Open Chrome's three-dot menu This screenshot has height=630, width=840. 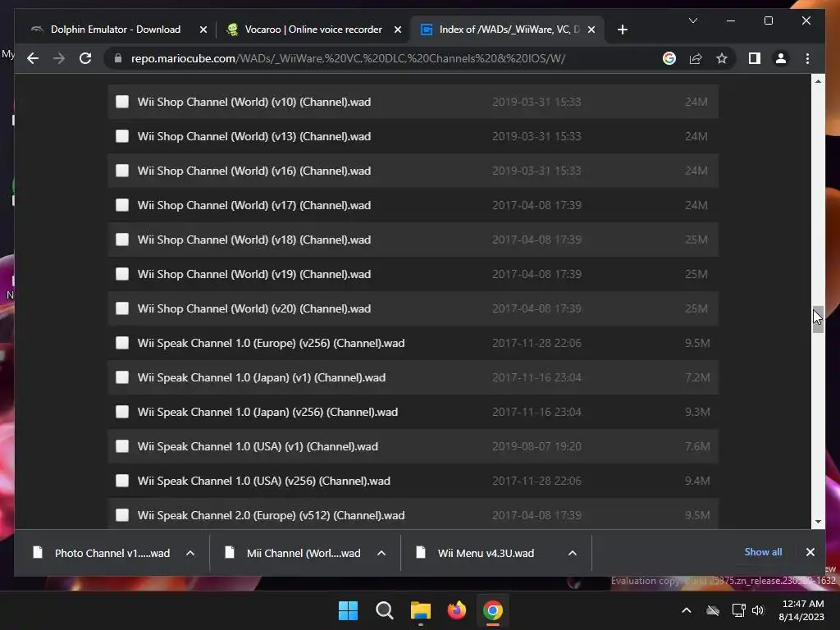point(807,58)
